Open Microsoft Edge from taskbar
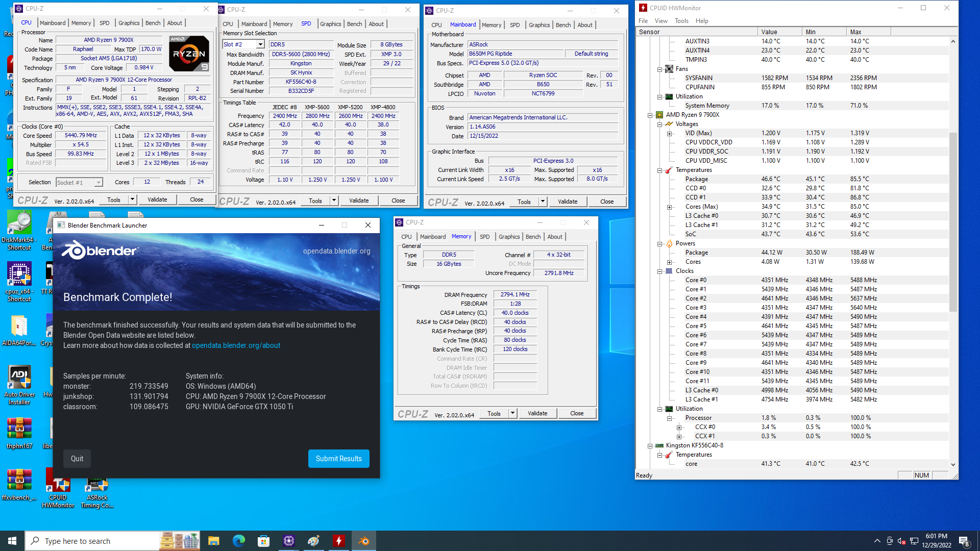 click(238, 541)
